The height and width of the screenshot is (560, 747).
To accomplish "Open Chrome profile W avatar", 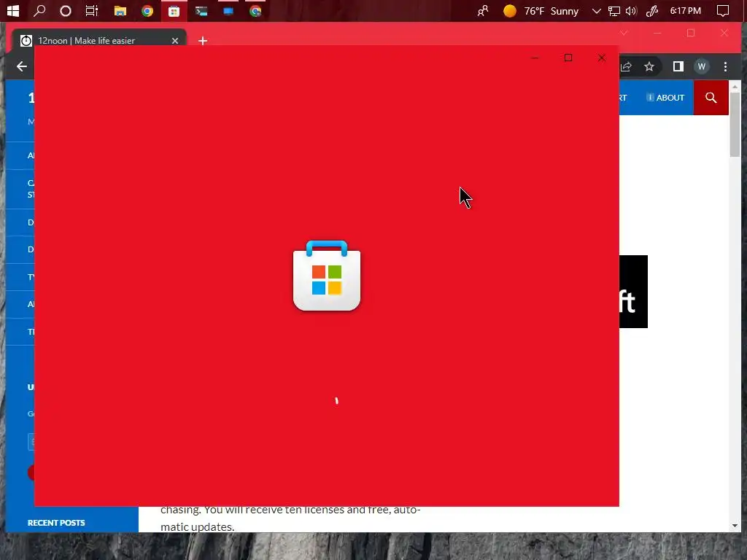I will [x=701, y=66].
